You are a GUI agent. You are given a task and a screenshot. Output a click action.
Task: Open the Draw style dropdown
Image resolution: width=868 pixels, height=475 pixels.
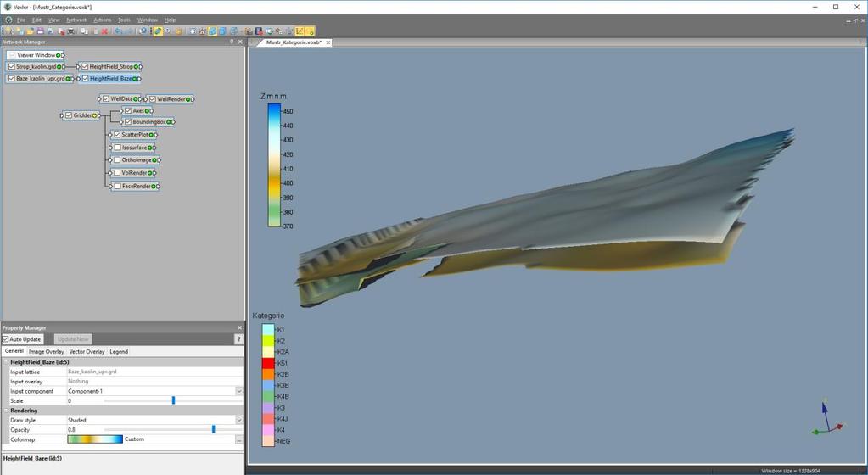(238, 420)
